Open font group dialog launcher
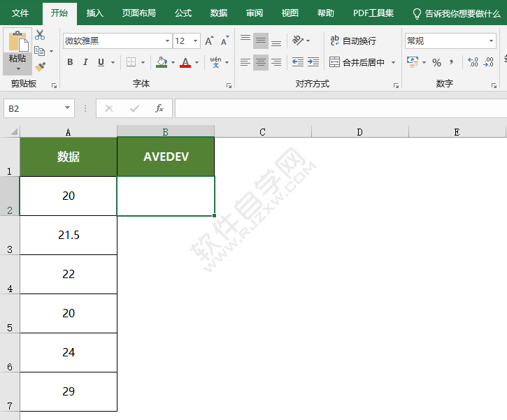Screen dimensions: 507x420 229,85
